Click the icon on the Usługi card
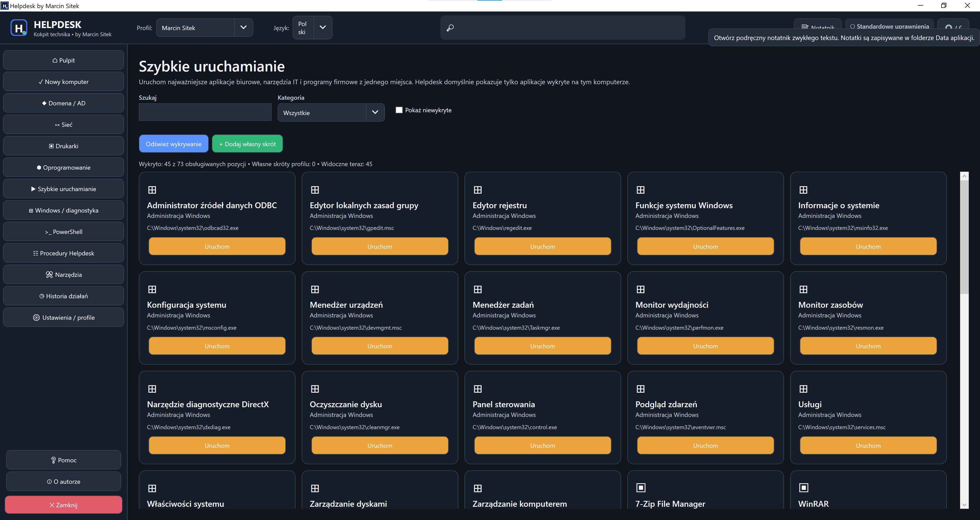 (x=803, y=389)
